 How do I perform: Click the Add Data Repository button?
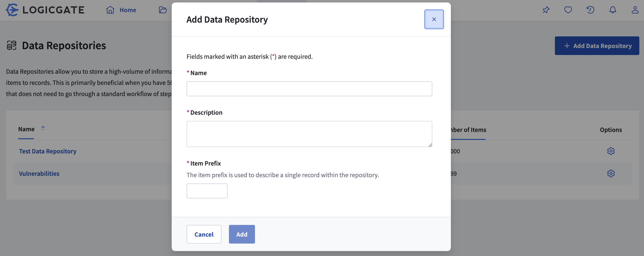tap(597, 46)
